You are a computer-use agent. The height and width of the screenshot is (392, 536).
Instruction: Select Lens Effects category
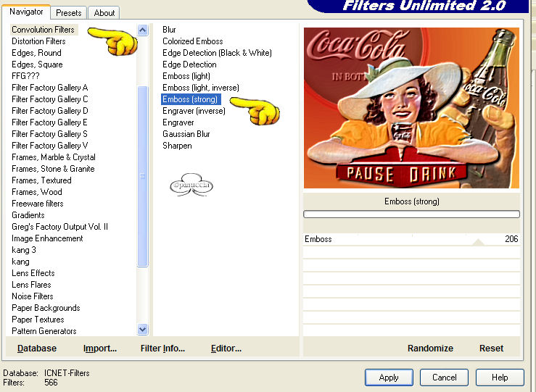(x=33, y=273)
